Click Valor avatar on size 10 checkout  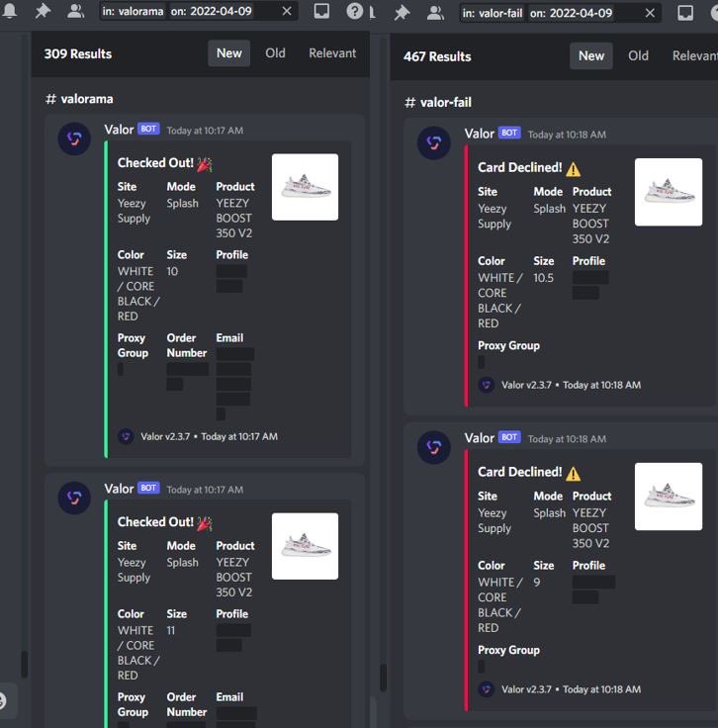click(x=74, y=138)
